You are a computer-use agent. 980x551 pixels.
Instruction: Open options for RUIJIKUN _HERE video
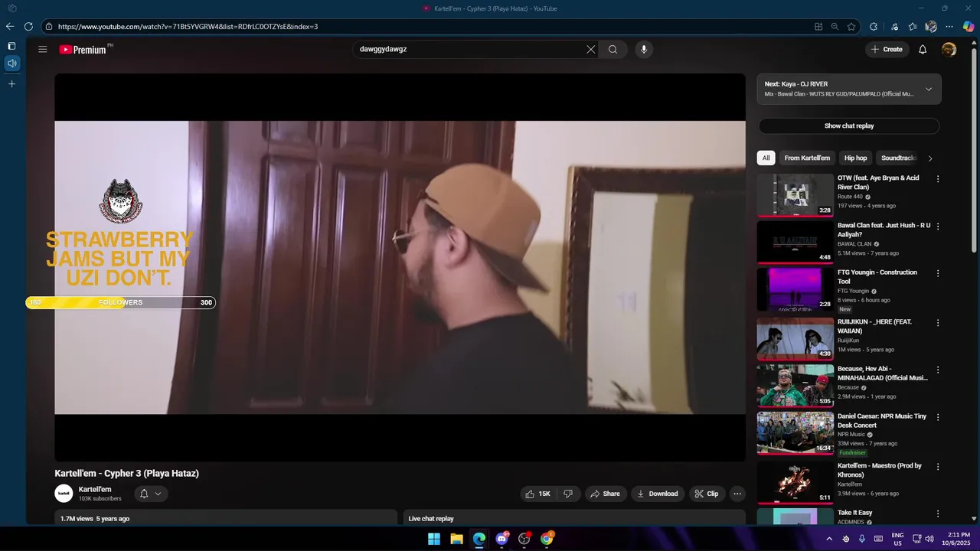pos(938,323)
